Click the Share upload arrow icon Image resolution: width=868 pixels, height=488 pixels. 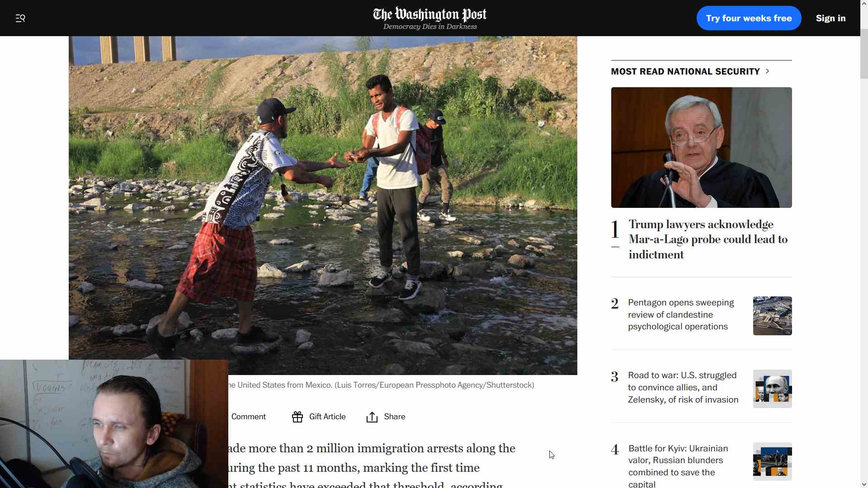pos(372,417)
